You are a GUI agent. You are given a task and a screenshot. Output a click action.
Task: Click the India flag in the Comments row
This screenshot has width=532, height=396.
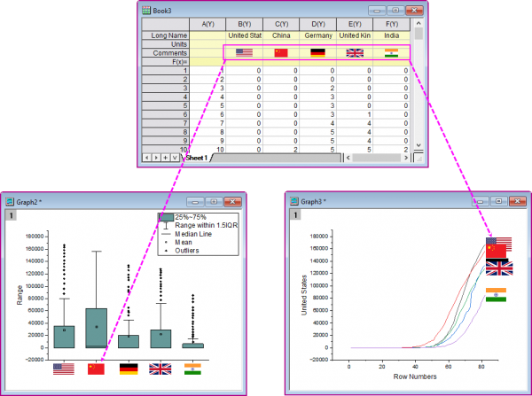pyautogui.click(x=391, y=53)
